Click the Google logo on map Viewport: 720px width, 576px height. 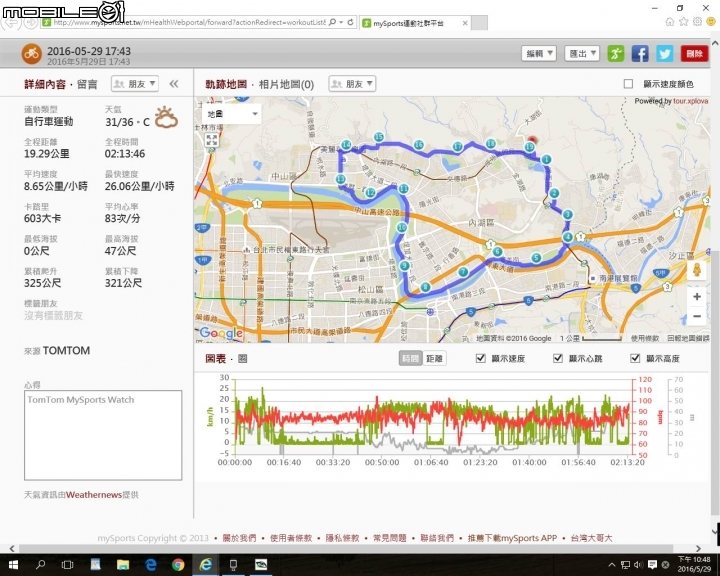coord(221,333)
